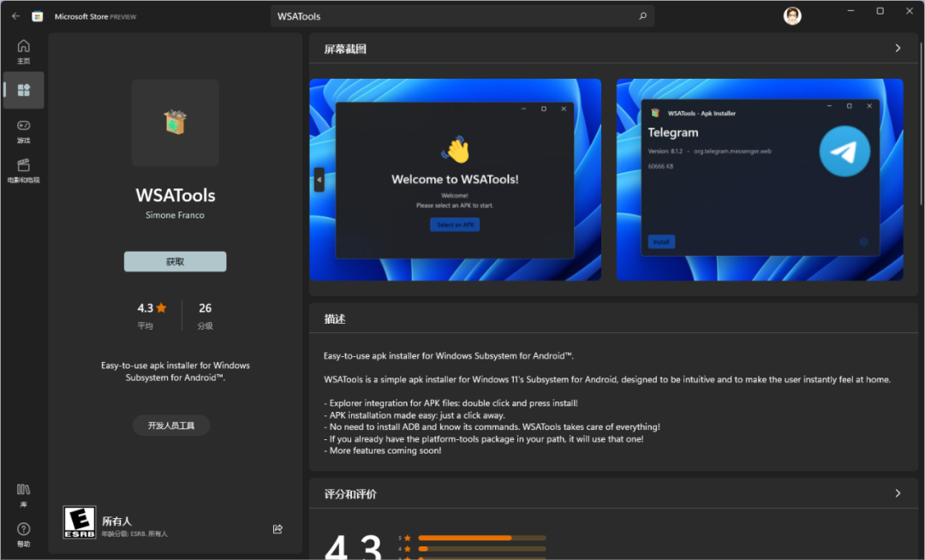This screenshot has height=560, width=925.
Task: Open the Library from sidebar
Action: coord(23,494)
